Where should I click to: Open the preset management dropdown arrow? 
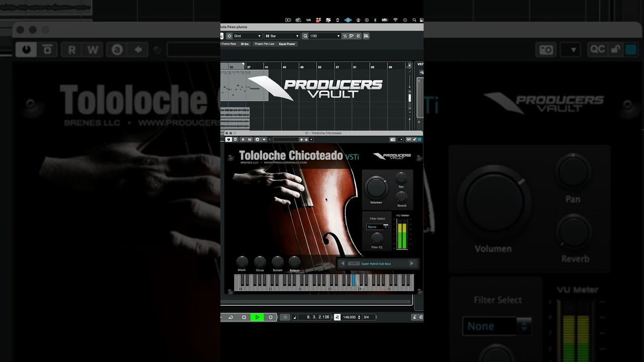(311, 139)
